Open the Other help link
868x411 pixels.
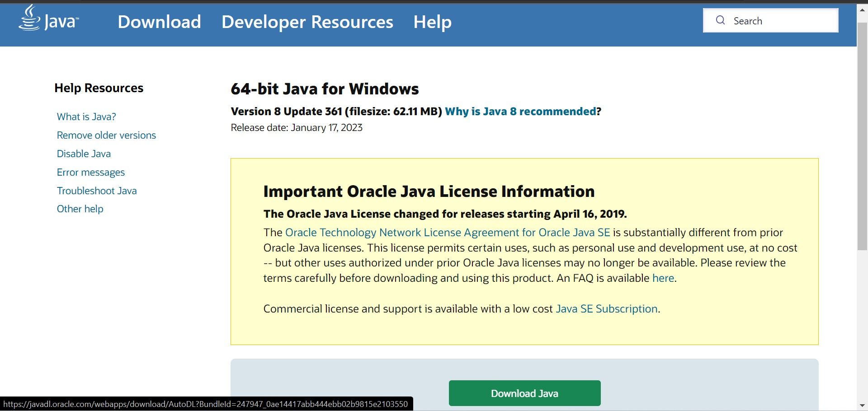point(80,209)
